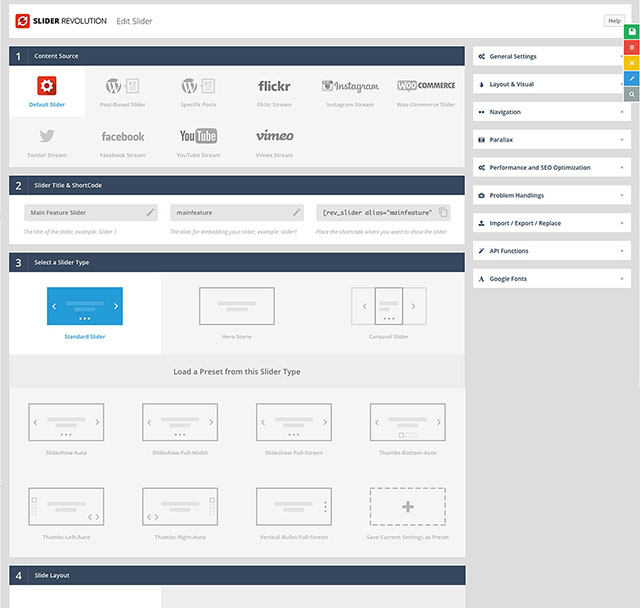Select the Hero Scene slider type
Screen dimensions: 640x608
click(237, 313)
